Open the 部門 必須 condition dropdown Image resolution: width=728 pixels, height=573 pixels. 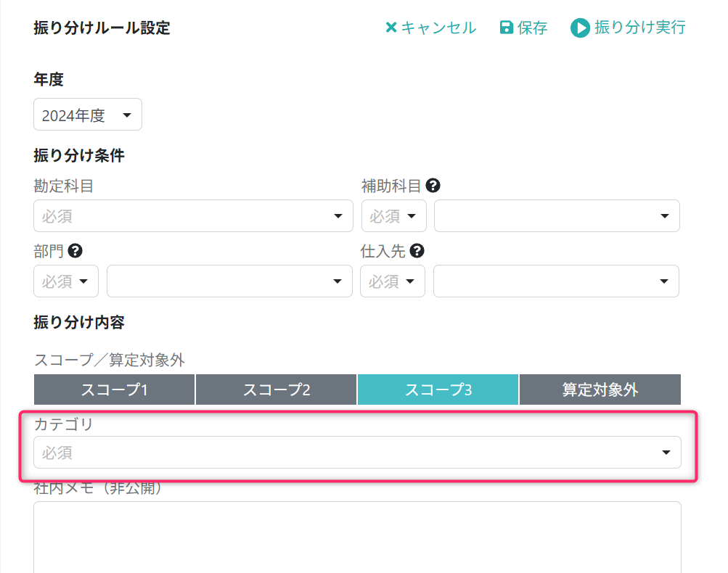[66, 281]
